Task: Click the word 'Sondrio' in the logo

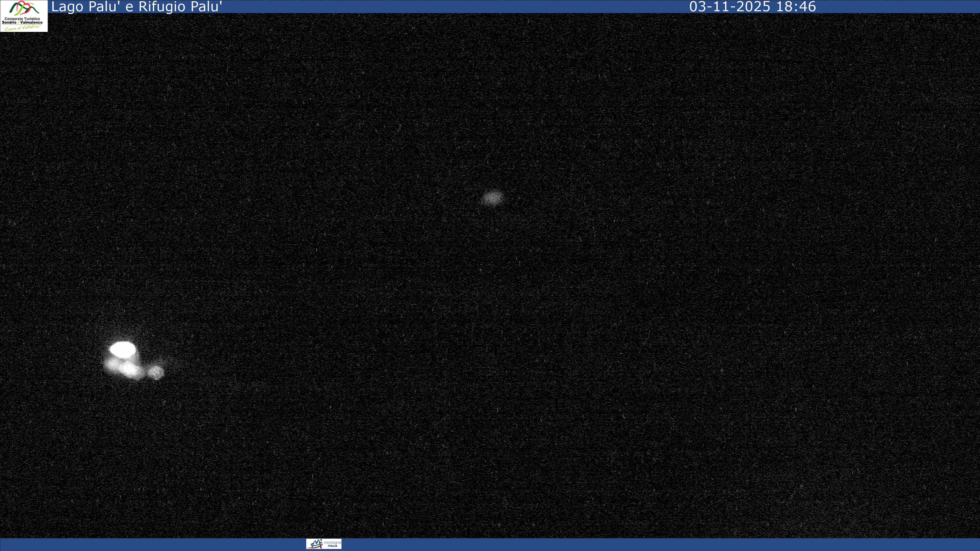Action: 9,22
